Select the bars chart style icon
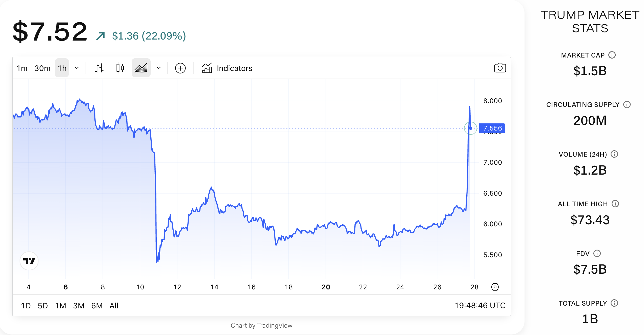The height and width of the screenshot is (335, 644). click(x=99, y=68)
